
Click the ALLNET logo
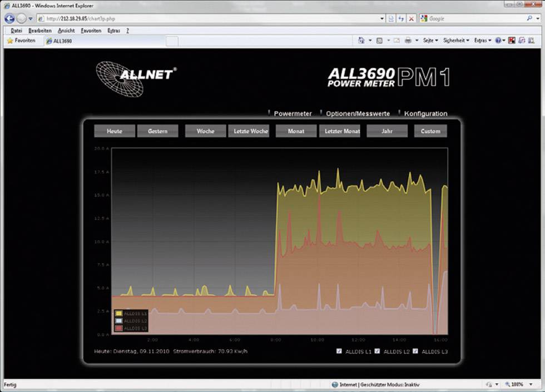coord(136,79)
